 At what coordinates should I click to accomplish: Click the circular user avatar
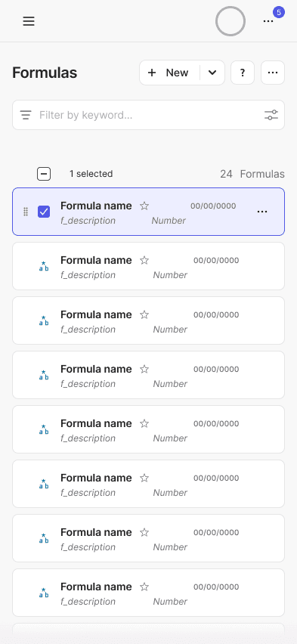tap(230, 21)
